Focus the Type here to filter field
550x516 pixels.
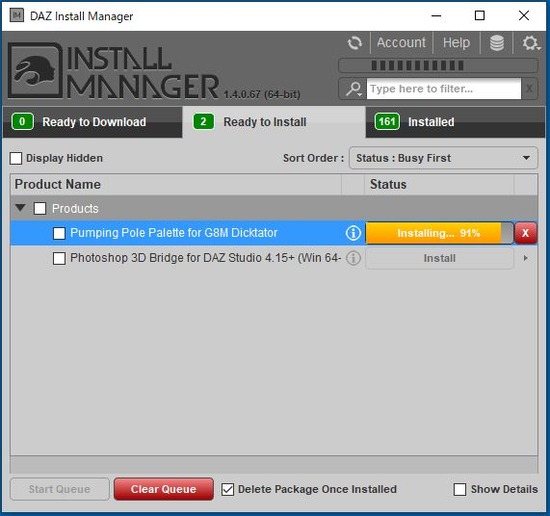pyautogui.click(x=444, y=89)
